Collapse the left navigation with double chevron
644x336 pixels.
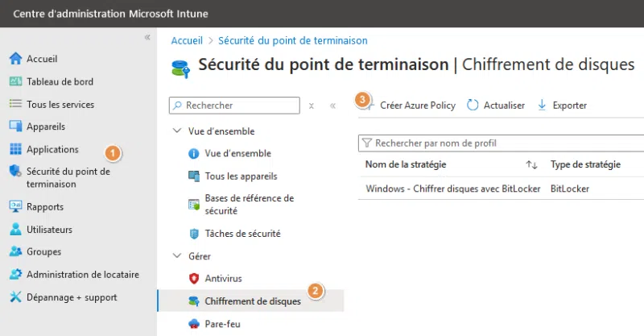click(147, 38)
